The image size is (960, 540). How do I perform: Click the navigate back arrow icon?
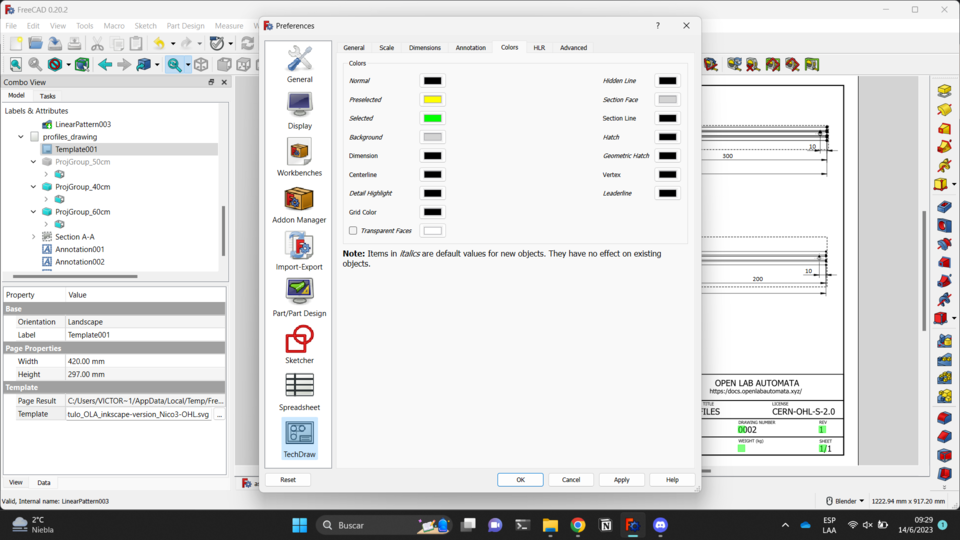pos(105,64)
